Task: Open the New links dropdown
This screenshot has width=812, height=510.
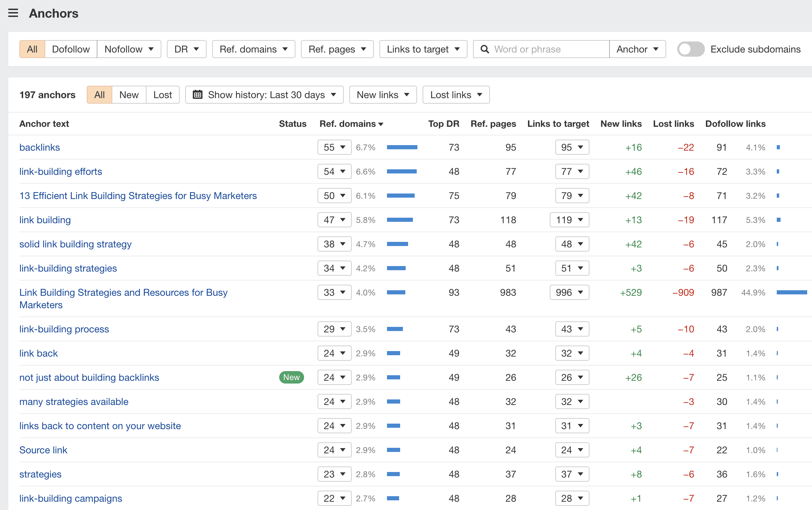Action: (x=383, y=95)
